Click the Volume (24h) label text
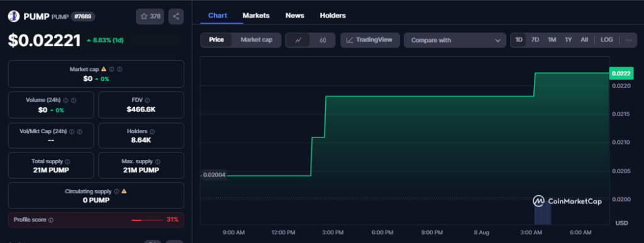Screen dimensions: 644x243 pos(43,100)
